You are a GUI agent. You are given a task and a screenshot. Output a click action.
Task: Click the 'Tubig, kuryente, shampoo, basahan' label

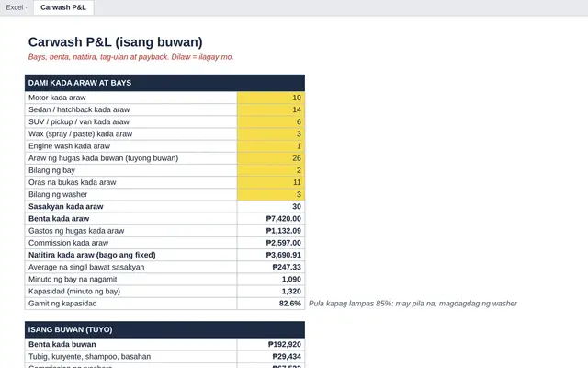click(90, 356)
